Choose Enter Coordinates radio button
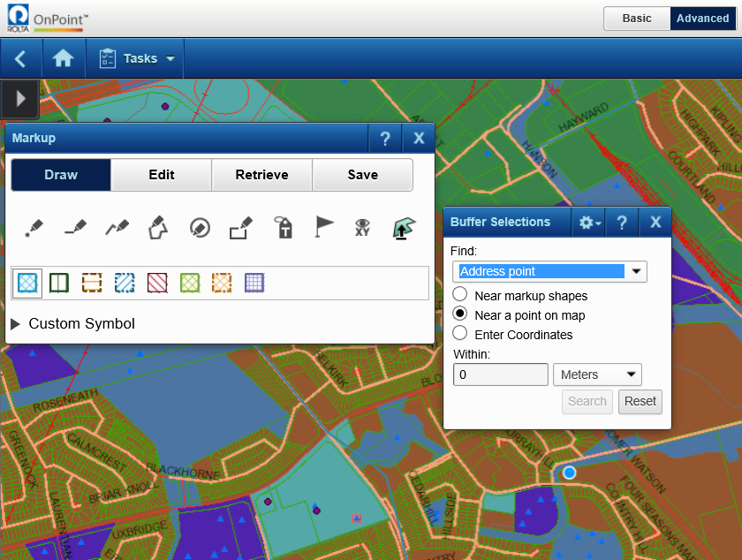 (460, 334)
